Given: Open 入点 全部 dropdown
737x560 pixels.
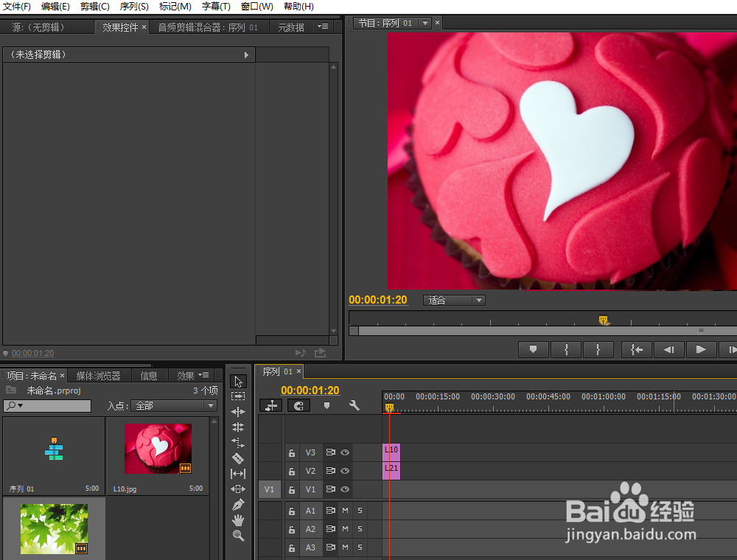Looking at the screenshot, I should tap(174, 405).
